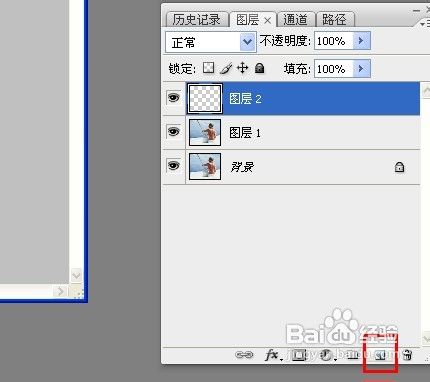Click the lock icon on 背景 layer
The height and width of the screenshot is (382, 430).
399,167
